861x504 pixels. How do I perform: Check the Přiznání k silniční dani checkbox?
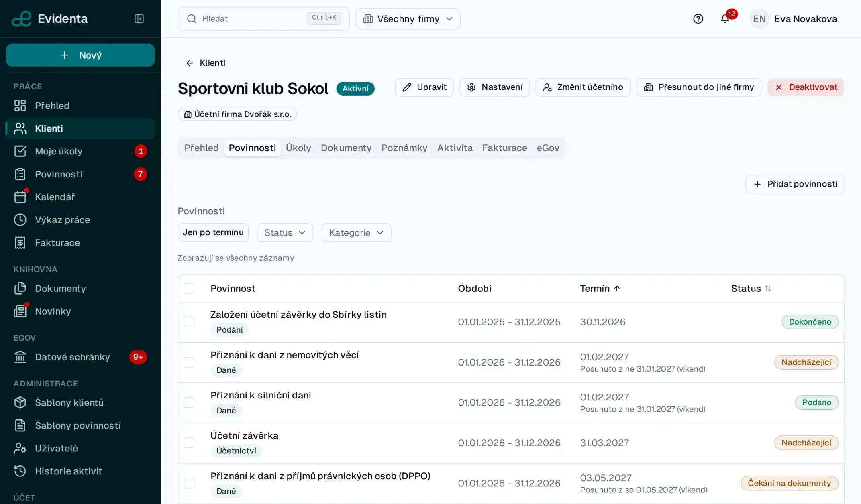point(189,402)
